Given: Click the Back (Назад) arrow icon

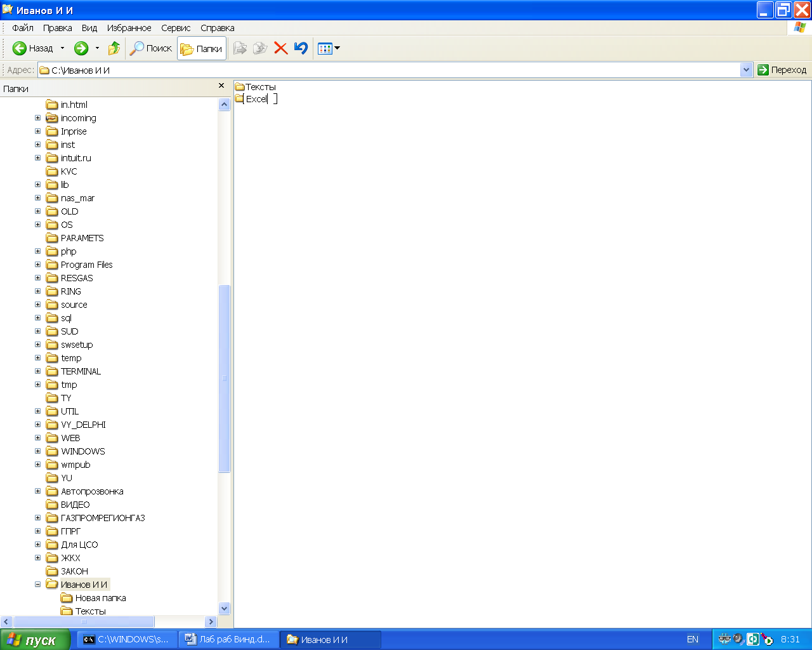Looking at the screenshot, I should (20, 48).
